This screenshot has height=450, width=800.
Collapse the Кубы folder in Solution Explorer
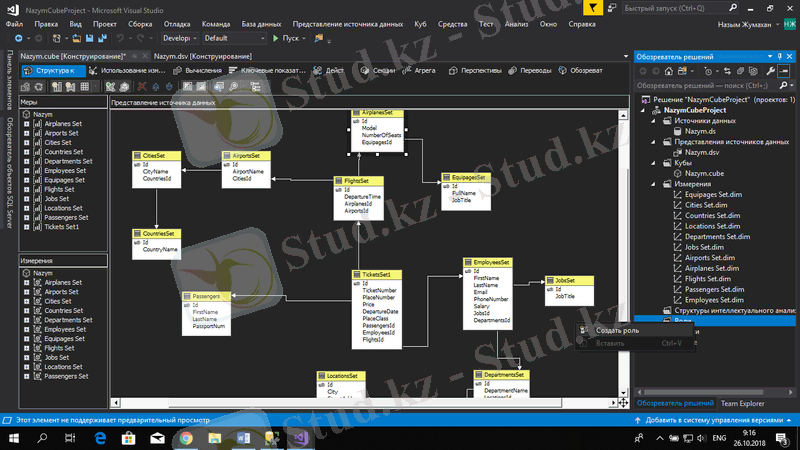pyautogui.click(x=654, y=163)
